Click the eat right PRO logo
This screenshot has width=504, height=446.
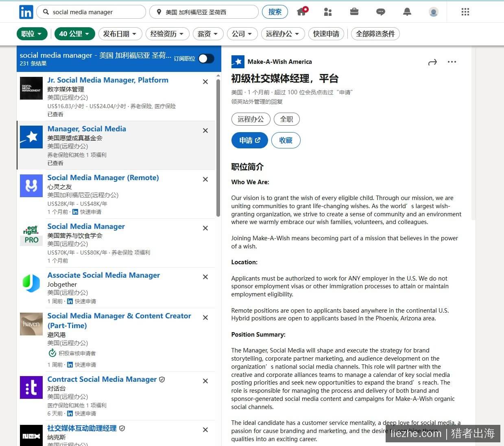coord(31,235)
